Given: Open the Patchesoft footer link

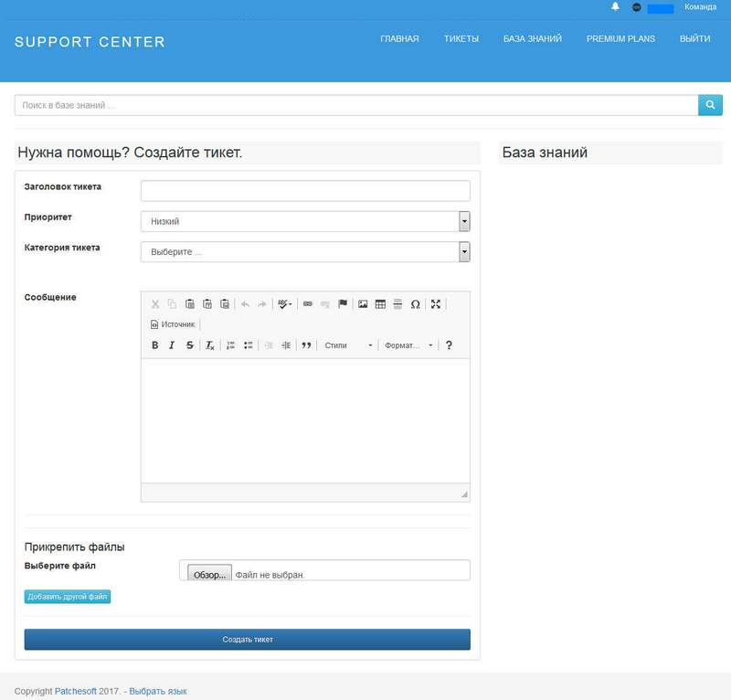Looking at the screenshot, I should 76,691.
